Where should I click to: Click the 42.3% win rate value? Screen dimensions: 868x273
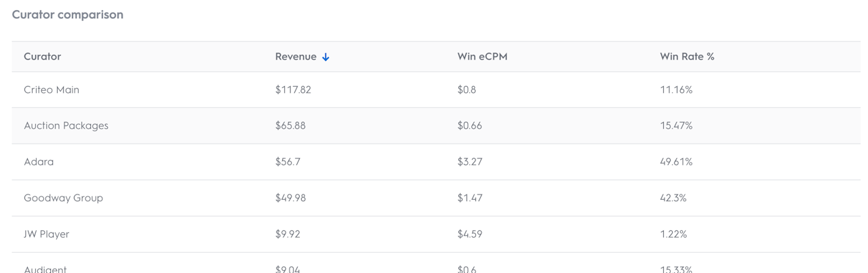(x=673, y=198)
